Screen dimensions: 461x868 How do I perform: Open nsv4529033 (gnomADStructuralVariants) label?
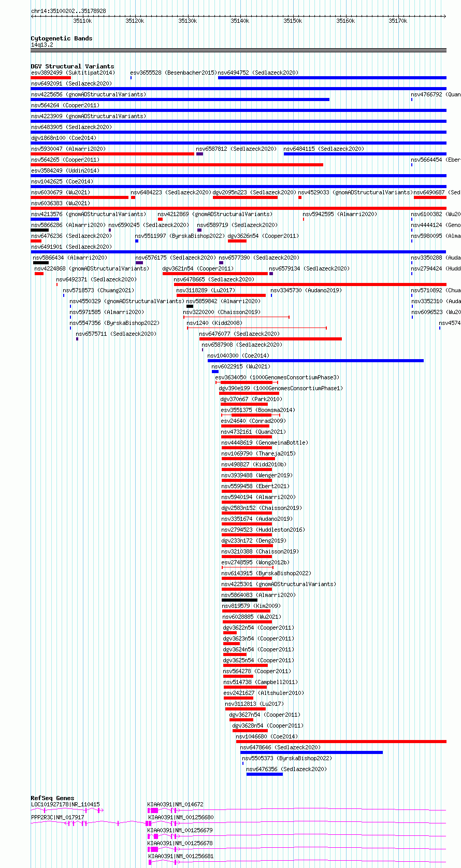pos(355,192)
